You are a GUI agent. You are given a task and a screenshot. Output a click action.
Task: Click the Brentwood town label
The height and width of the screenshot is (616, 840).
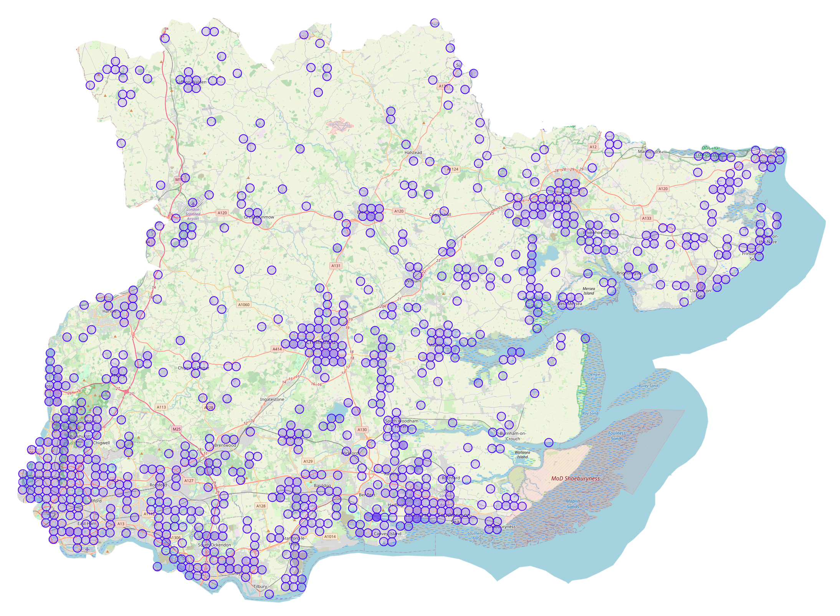pos(225,445)
